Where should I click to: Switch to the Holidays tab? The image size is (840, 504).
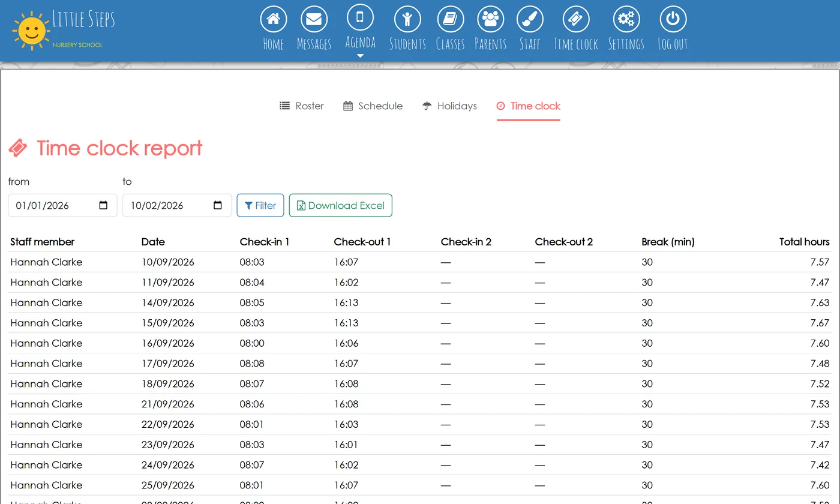[449, 106]
